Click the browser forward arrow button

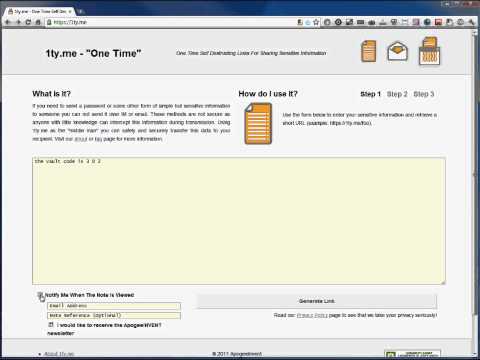[x=18, y=22]
